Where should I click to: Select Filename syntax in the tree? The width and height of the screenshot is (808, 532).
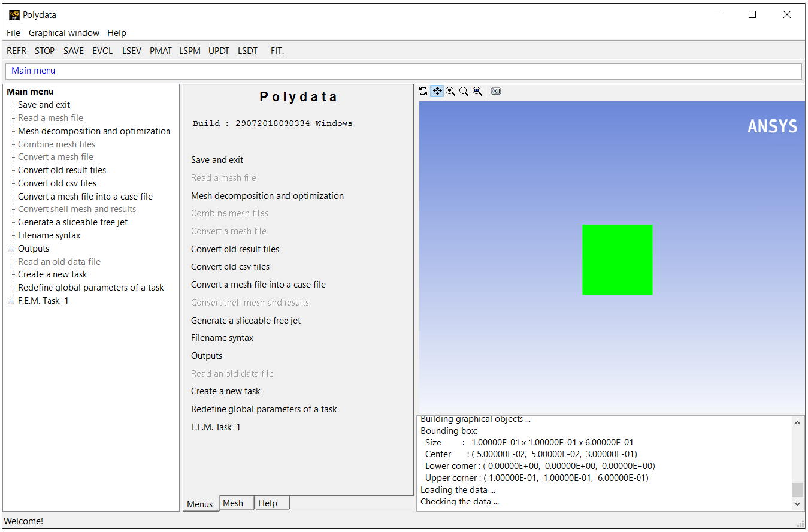pyautogui.click(x=49, y=235)
